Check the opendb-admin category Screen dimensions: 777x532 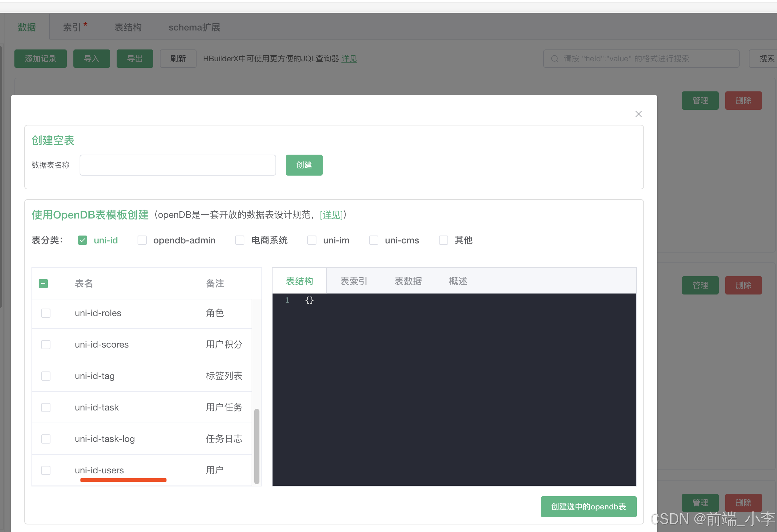tap(142, 240)
